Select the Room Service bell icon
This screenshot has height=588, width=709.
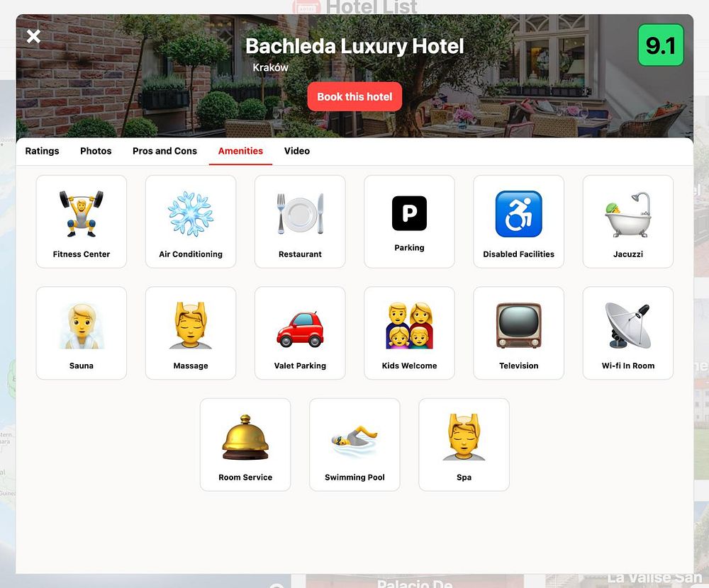point(245,437)
